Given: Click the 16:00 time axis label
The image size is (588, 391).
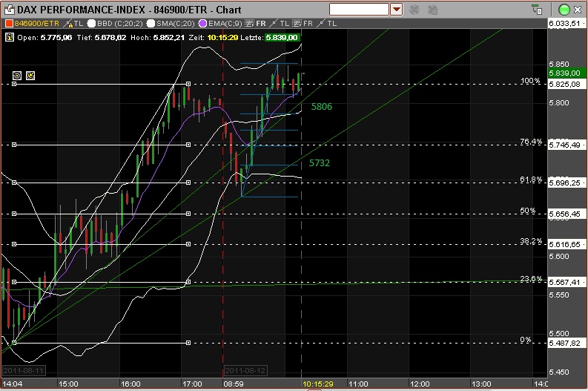Looking at the screenshot, I should pyautogui.click(x=131, y=384).
